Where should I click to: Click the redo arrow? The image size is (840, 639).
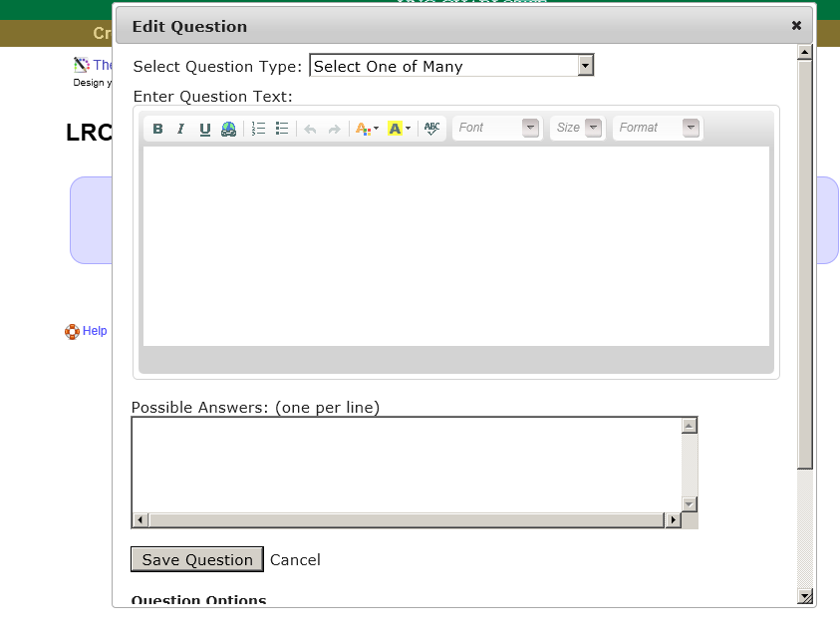coord(334,129)
